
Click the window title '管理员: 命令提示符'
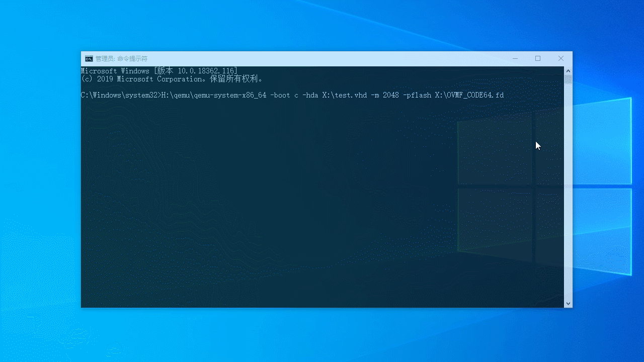[121, 58]
